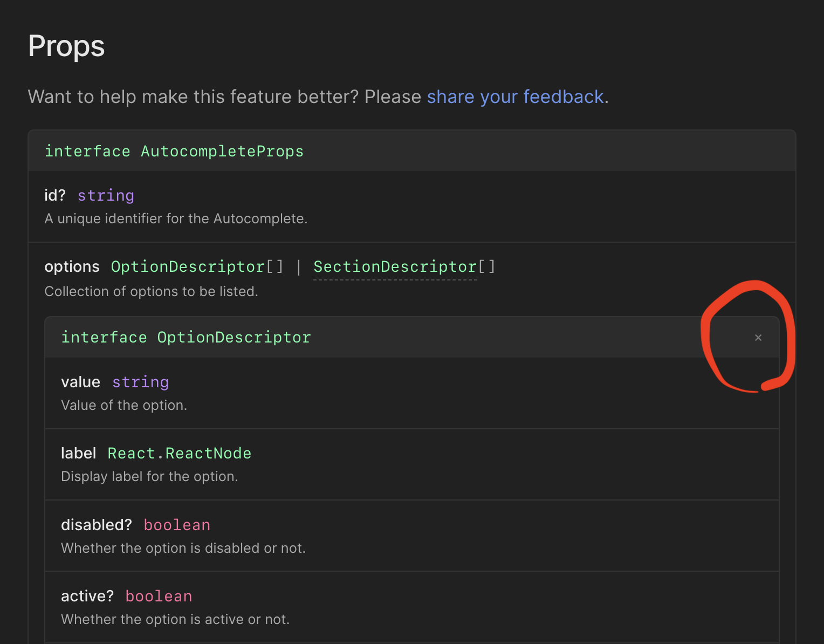The image size is (824, 644).
Task: Click the 'string' type next to id?
Action: [x=106, y=195]
